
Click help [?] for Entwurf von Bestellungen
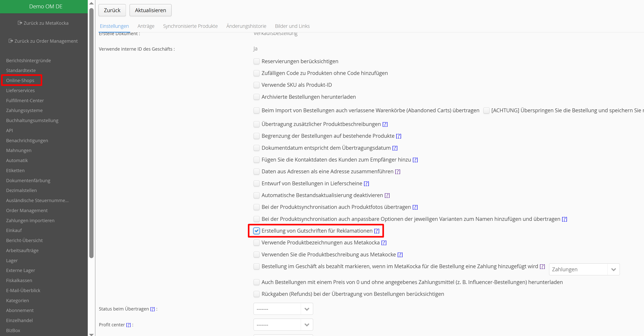point(366,184)
